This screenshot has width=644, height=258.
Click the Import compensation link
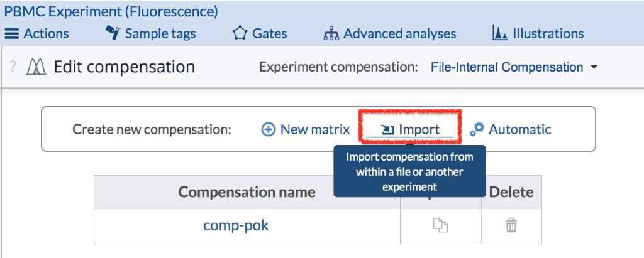(411, 129)
